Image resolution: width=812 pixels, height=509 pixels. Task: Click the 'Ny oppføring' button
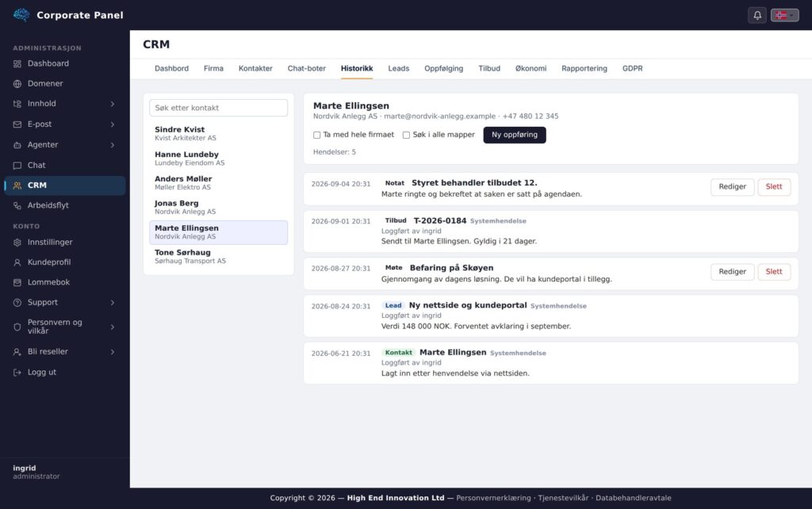tap(515, 135)
